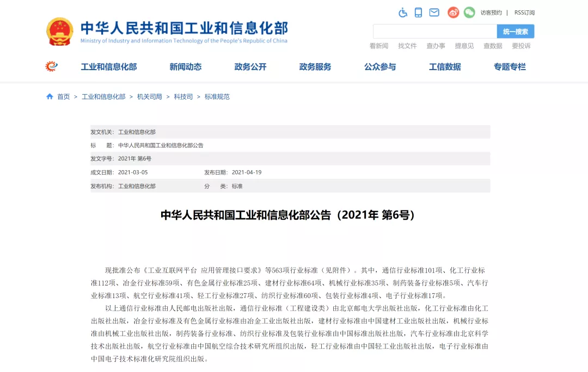Click inside the search input box
588x372 pixels.
click(x=433, y=31)
